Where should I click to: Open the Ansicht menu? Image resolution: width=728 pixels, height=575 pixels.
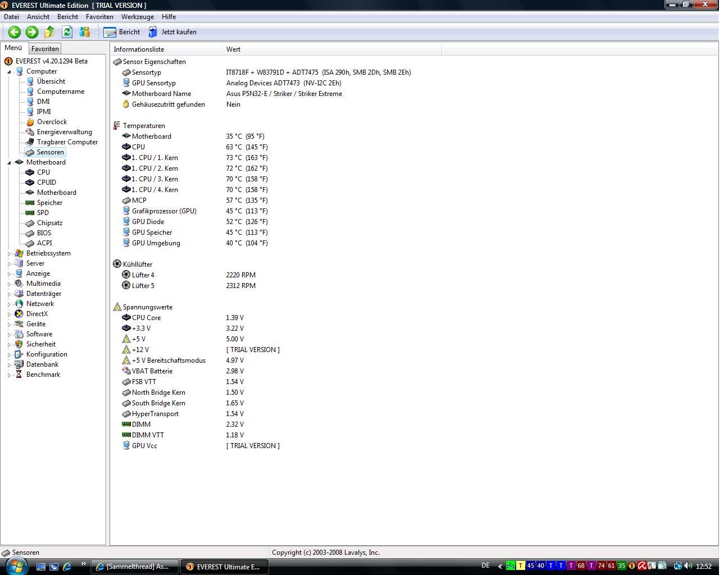[38, 17]
